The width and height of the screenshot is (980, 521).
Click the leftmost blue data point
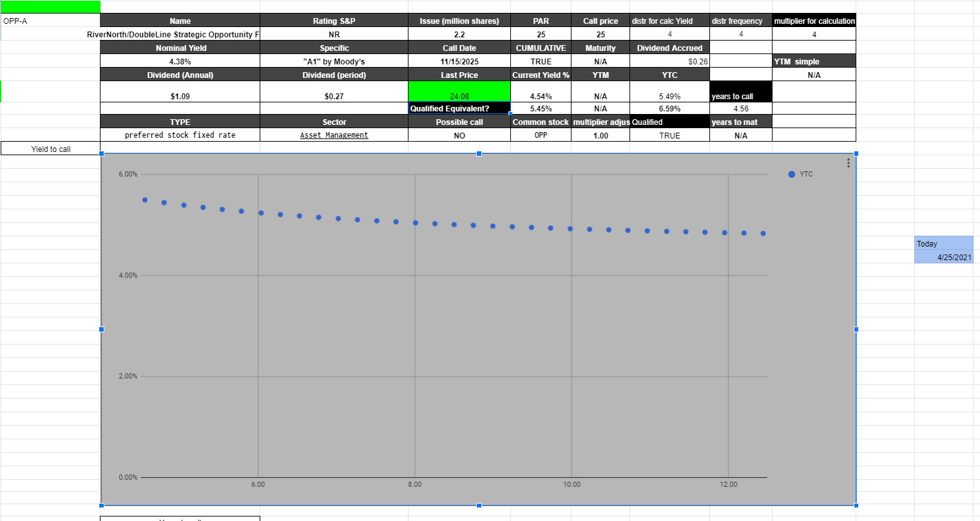click(144, 200)
